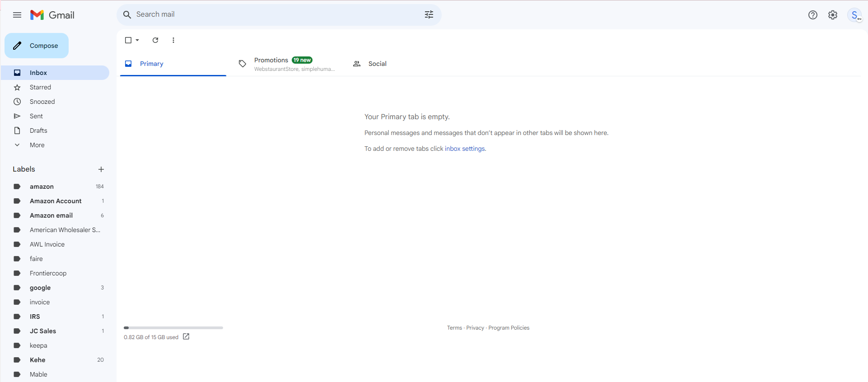Open the Amazon email label
868x382 pixels.
[55, 215]
